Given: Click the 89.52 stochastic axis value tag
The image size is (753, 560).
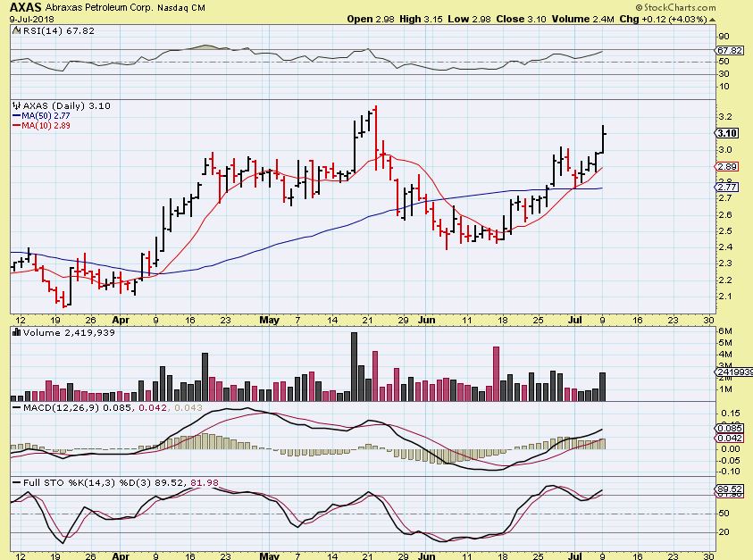Looking at the screenshot, I should coord(730,489).
